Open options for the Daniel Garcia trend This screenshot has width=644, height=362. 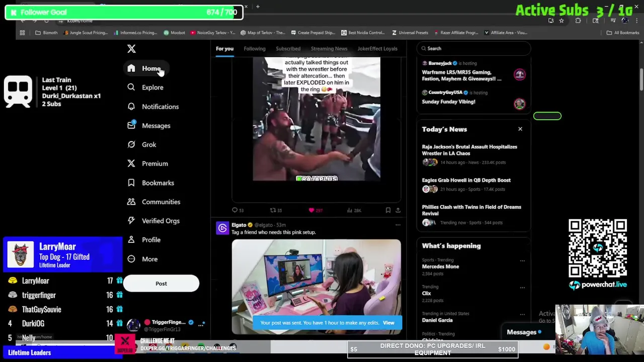coord(522,315)
